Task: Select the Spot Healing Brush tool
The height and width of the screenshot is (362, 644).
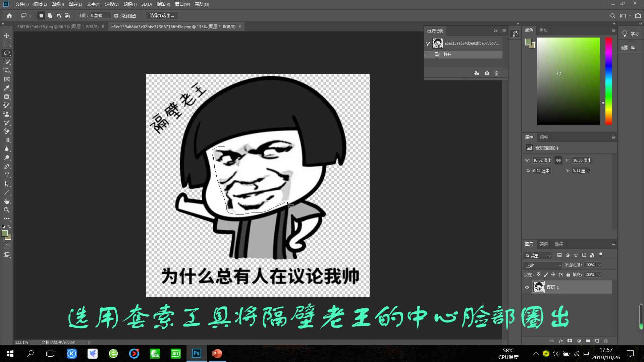Action: (x=7, y=97)
